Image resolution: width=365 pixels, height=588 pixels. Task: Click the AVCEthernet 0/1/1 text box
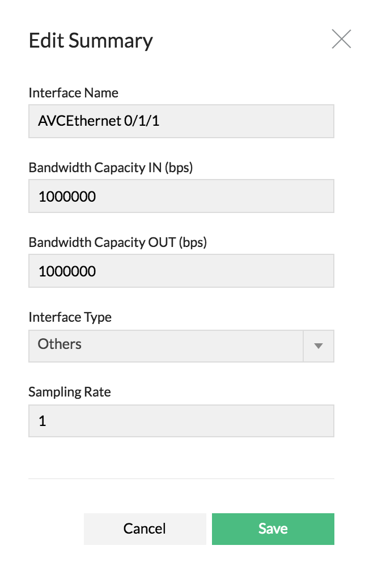click(181, 121)
